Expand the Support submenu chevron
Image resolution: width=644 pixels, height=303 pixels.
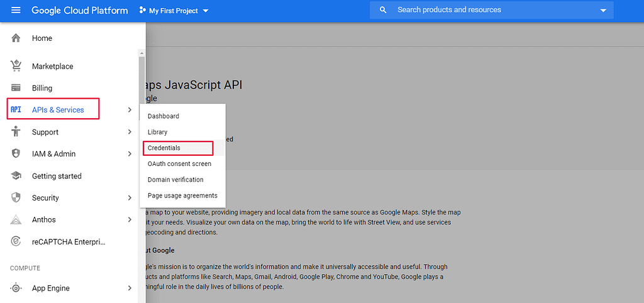click(130, 132)
